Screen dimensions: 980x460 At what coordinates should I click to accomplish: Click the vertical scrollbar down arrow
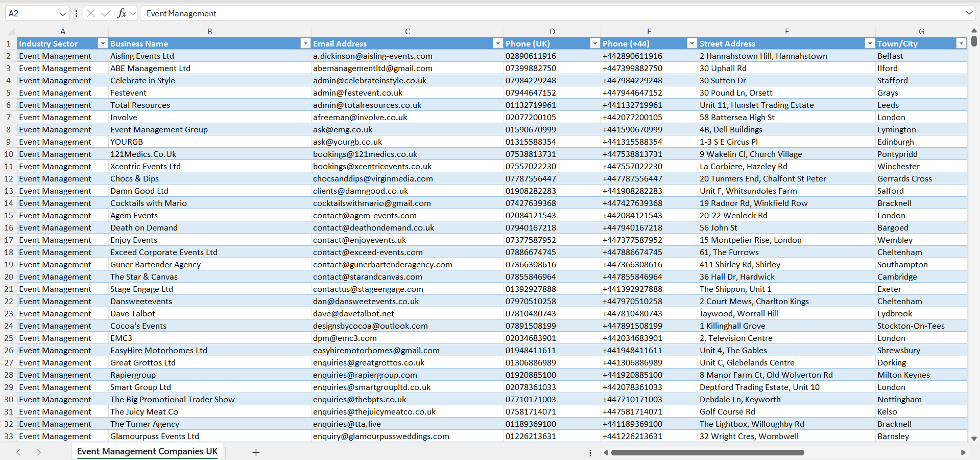[x=974, y=439]
